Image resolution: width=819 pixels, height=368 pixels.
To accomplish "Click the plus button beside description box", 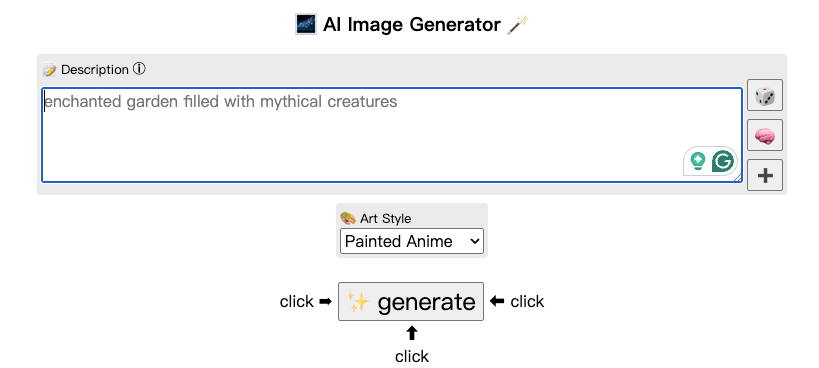I will coord(765,175).
